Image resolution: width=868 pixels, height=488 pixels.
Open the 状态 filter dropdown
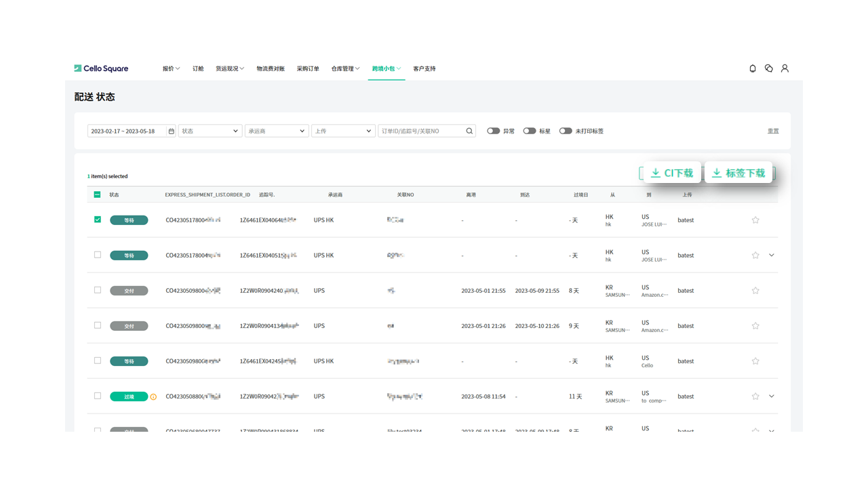click(210, 131)
